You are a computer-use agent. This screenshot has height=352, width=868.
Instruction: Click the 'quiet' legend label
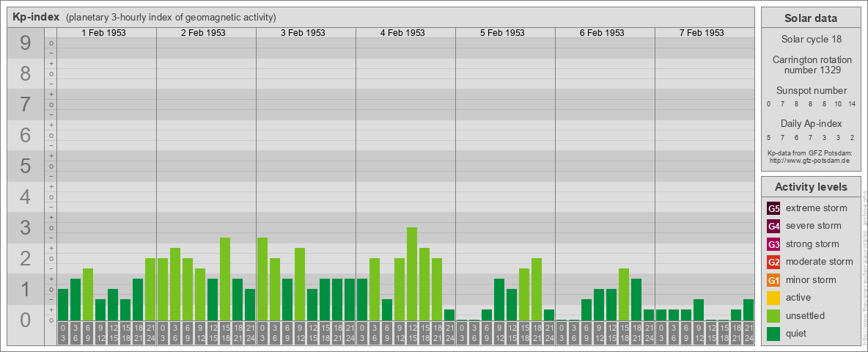(x=798, y=333)
